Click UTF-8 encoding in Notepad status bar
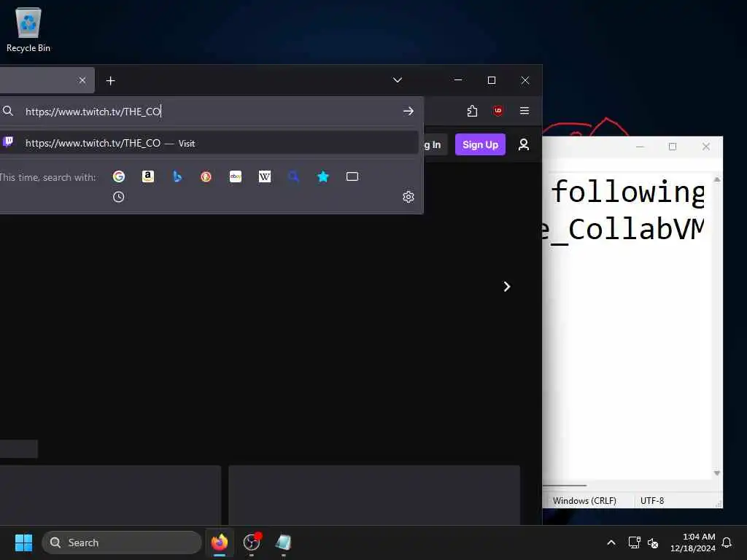This screenshot has height=560, width=747. click(x=651, y=501)
